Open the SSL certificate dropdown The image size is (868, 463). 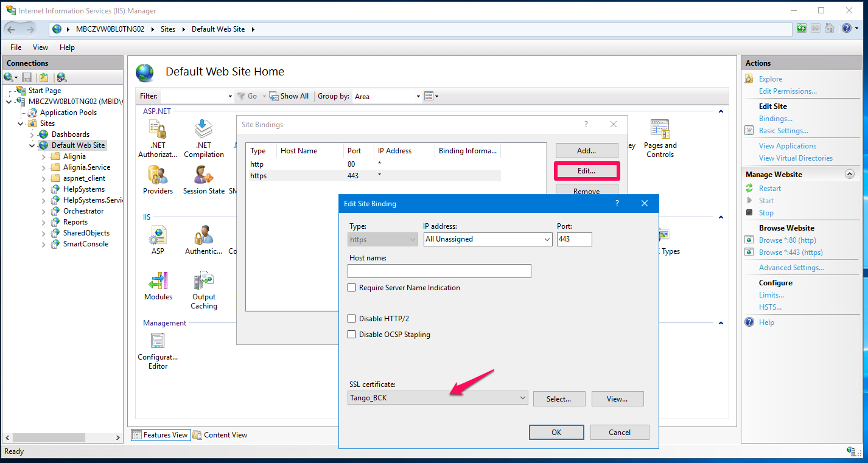pos(438,398)
